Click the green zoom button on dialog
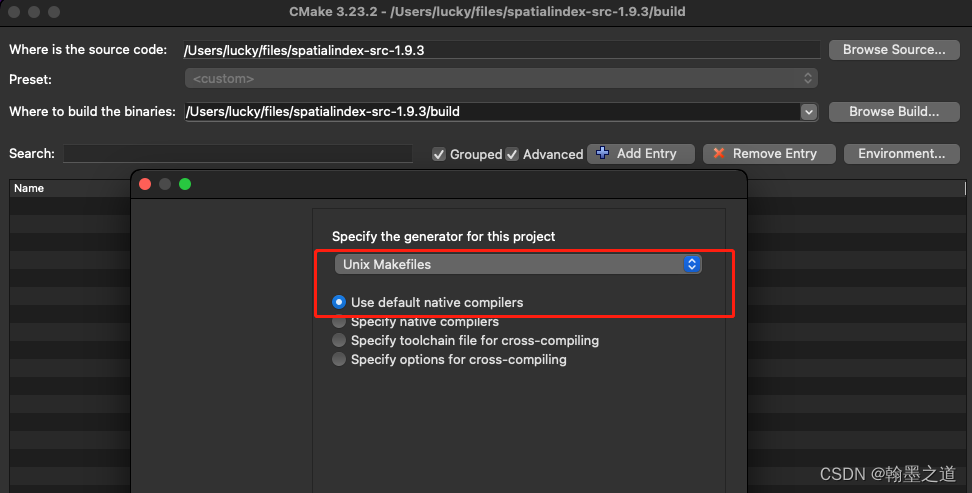The image size is (972, 493). [x=185, y=184]
